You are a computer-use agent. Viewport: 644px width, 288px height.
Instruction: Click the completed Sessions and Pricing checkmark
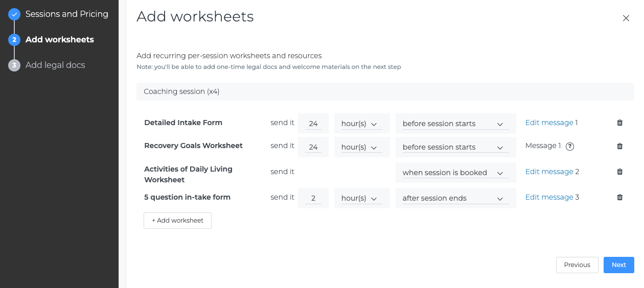[x=14, y=14]
